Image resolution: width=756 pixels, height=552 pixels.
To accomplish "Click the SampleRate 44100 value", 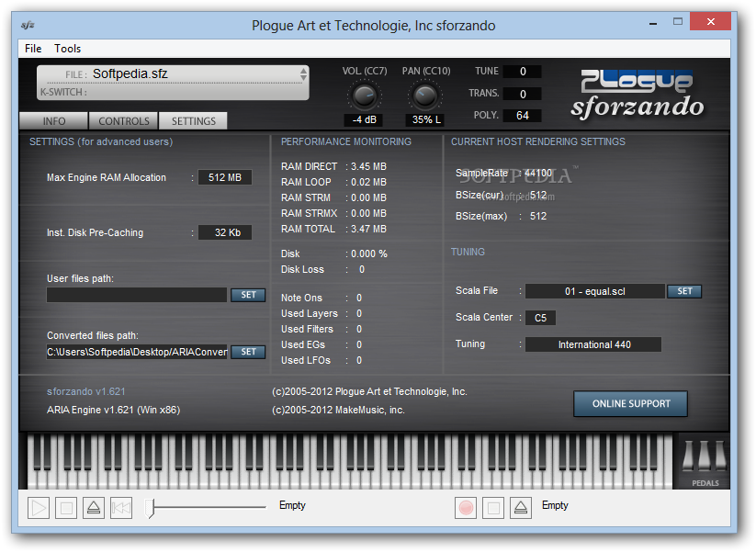I will pyautogui.click(x=537, y=173).
